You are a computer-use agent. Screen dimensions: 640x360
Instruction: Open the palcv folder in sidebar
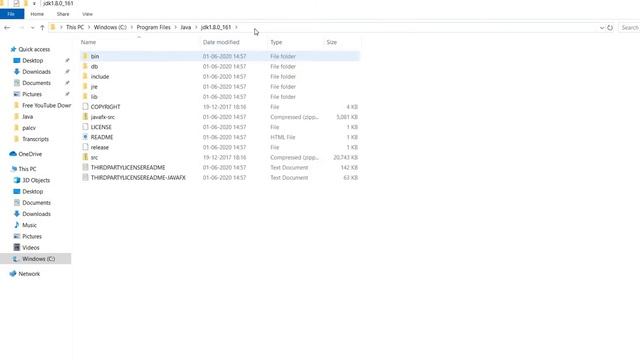pos(29,128)
